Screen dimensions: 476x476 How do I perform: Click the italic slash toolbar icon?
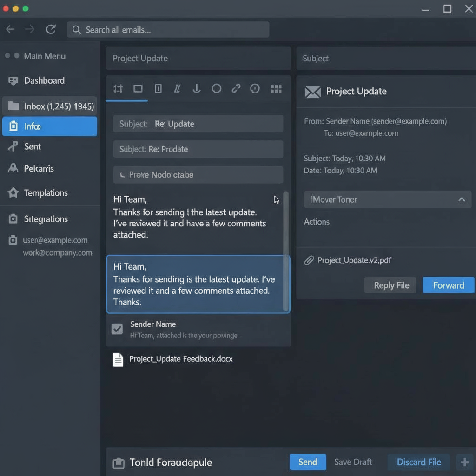[x=177, y=88]
